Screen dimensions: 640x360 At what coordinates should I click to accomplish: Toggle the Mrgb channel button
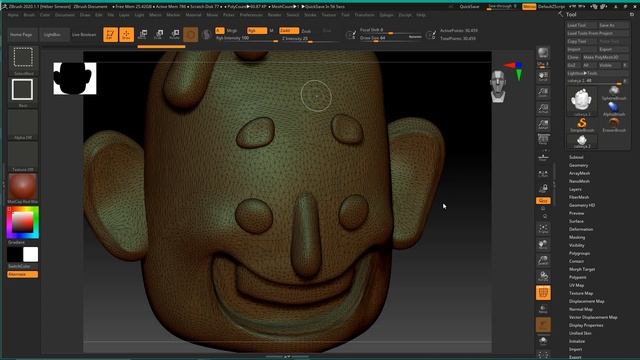(232, 31)
